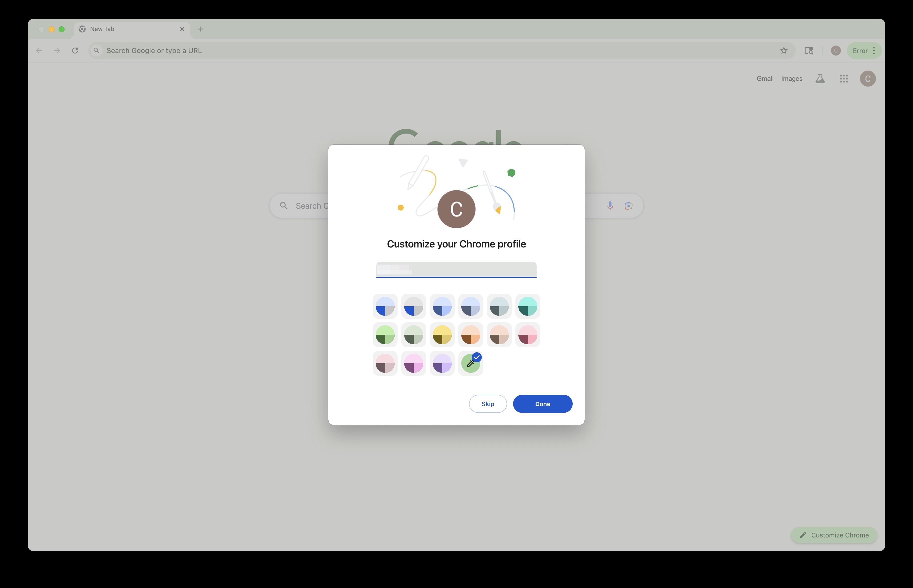
Task: Select the purple lavender theme swatch
Action: [442, 364]
